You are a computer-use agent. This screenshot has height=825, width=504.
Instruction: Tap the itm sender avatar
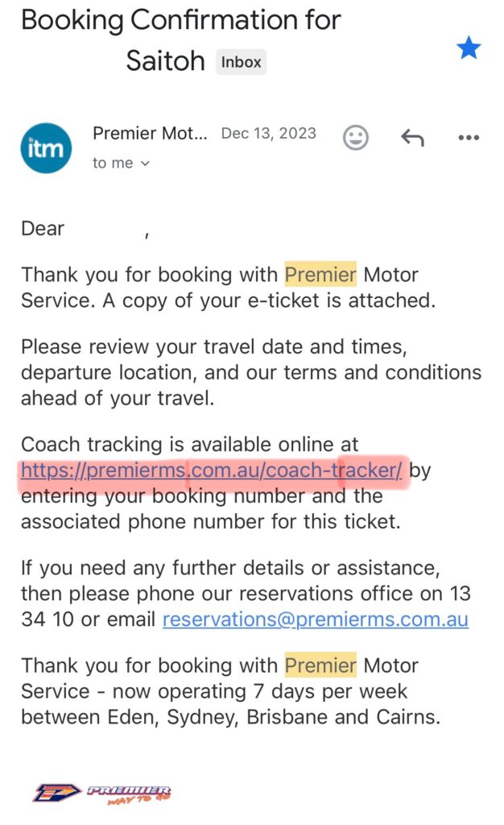[x=46, y=148]
